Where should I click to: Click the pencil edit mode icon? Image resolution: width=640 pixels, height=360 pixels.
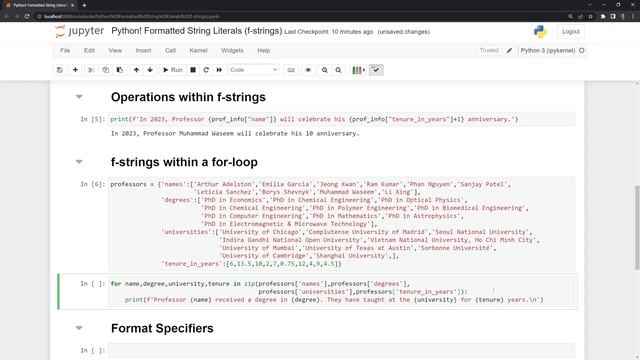tap(509, 51)
